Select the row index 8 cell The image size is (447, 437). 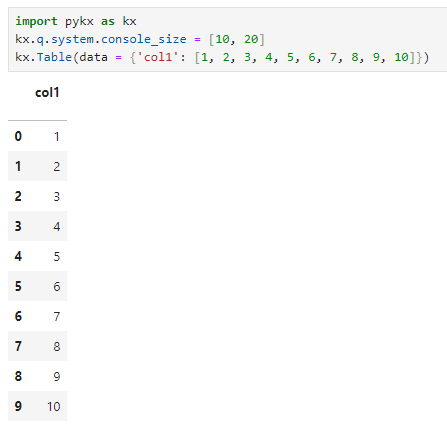tap(18, 376)
